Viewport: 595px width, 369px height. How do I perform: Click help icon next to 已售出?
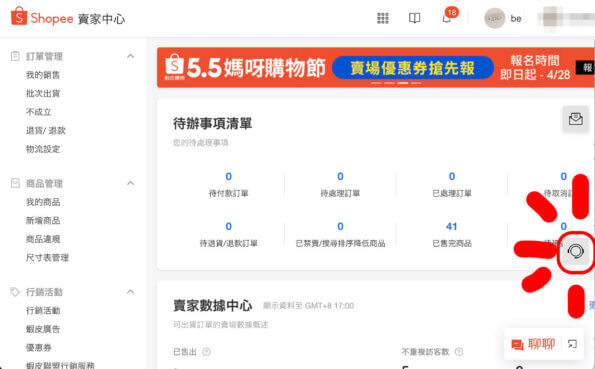click(206, 352)
